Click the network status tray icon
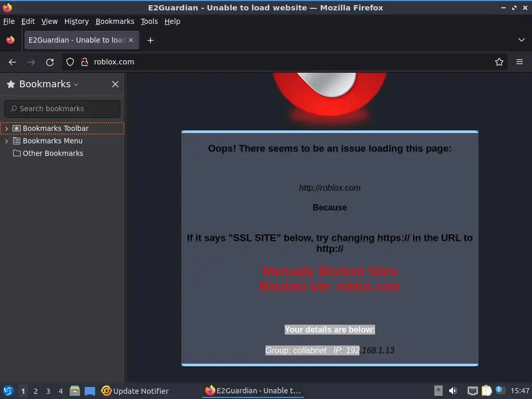Viewport: 532px width, 399px height. [473, 391]
